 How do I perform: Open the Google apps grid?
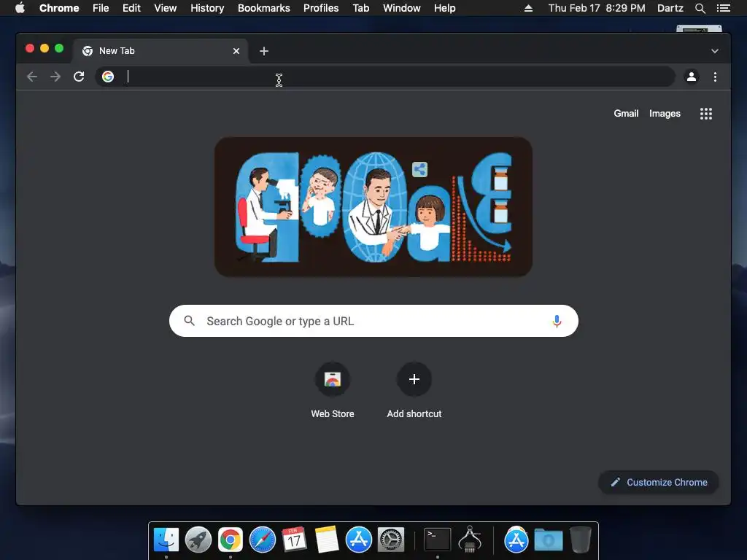[706, 114]
